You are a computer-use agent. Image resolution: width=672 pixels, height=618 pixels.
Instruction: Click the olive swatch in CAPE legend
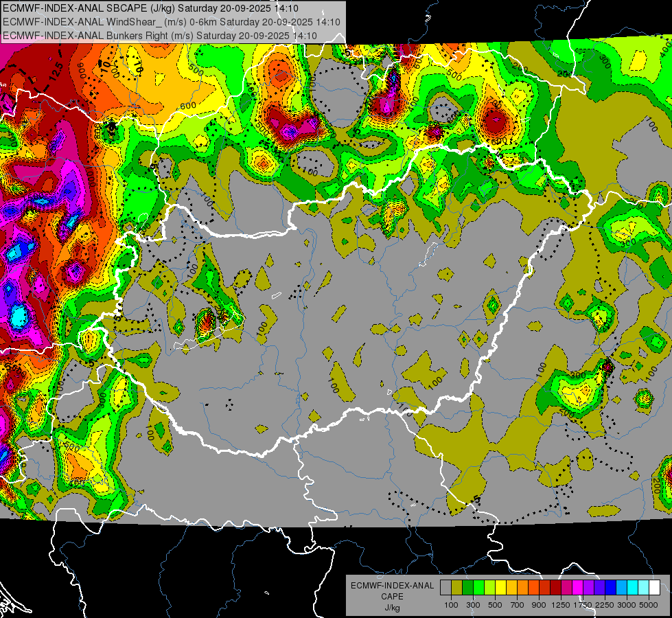click(x=457, y=588)
